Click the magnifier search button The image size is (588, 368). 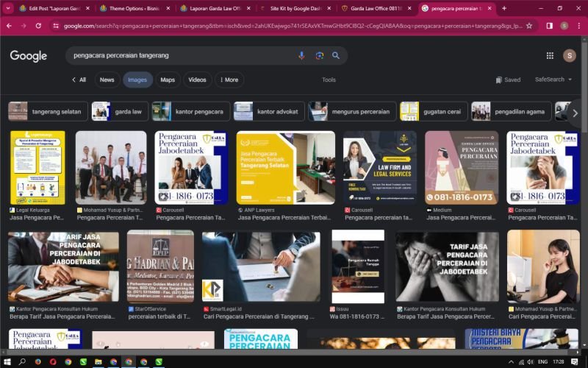[x=336, y=56]
